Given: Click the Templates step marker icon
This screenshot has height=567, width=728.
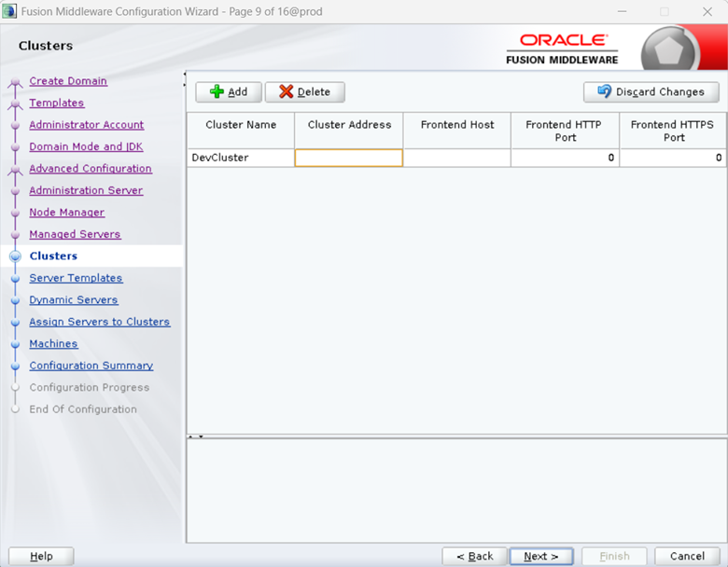Looking at the screenshot, I should click(x=15, y=104).
